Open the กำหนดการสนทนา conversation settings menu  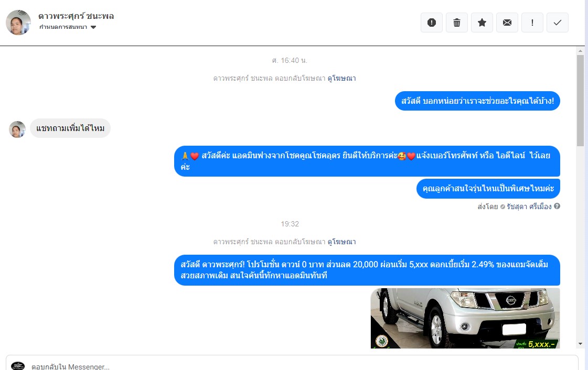click(68, 27)
